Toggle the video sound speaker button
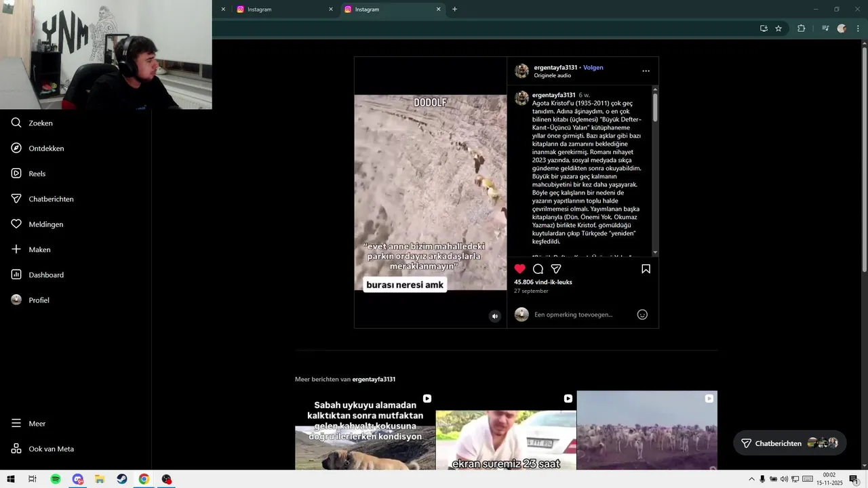Viewport: 868px width, 488px height. click(495, 316)
